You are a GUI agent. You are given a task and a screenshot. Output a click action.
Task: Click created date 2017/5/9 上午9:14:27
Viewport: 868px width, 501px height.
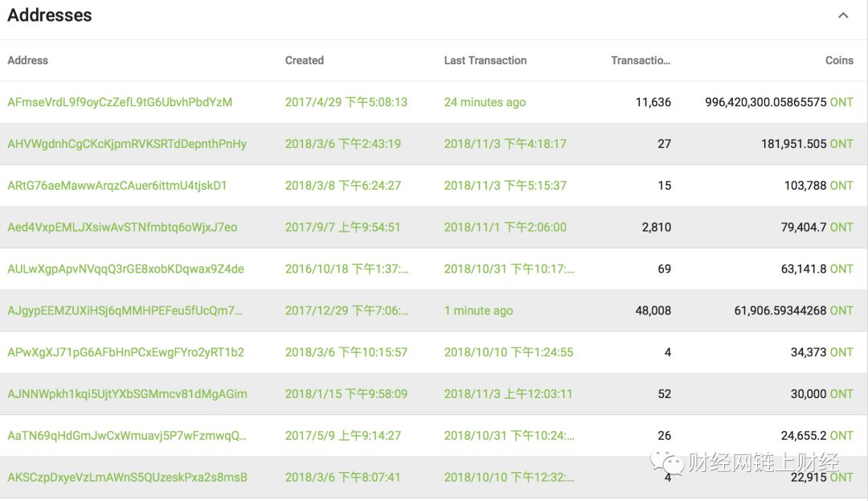click(342, 436)
